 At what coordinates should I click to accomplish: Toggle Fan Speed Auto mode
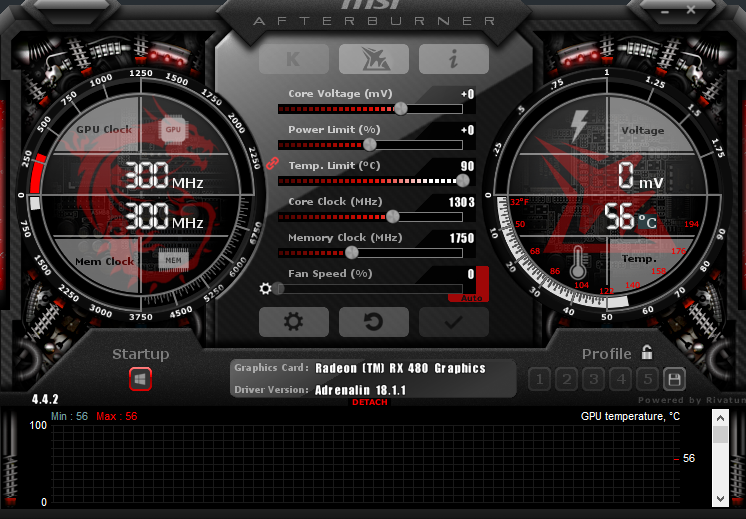471,298
